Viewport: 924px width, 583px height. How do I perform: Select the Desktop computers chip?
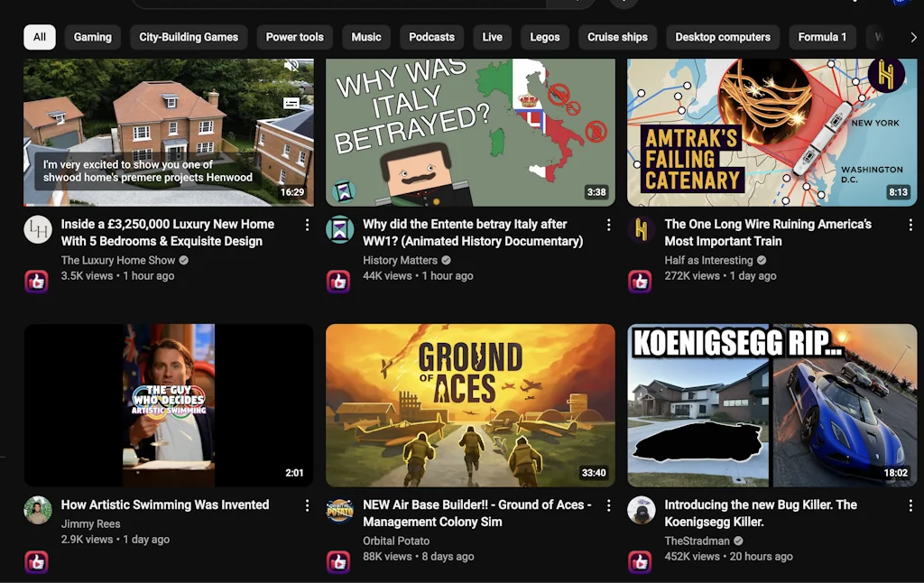coord(723,37)
